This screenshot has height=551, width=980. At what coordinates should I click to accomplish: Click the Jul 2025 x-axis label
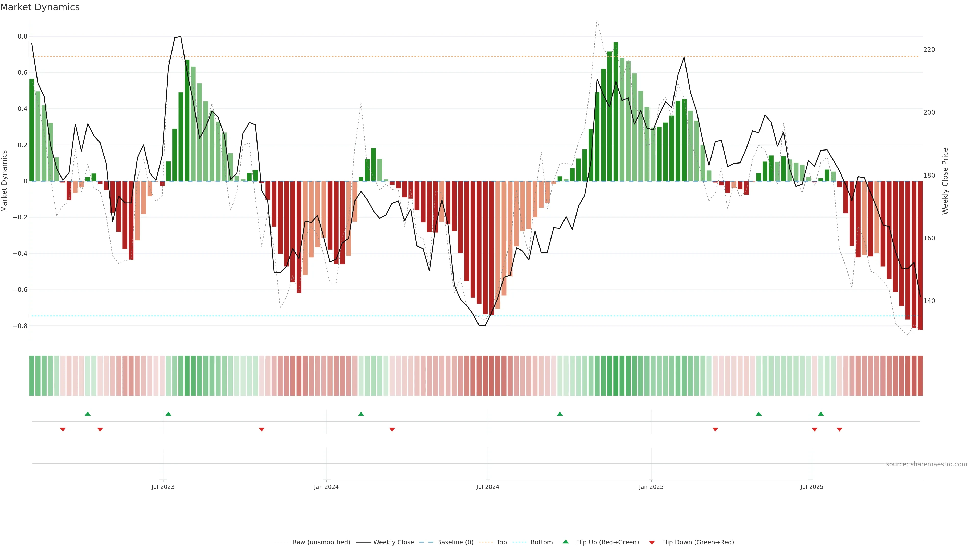[812, 487]
